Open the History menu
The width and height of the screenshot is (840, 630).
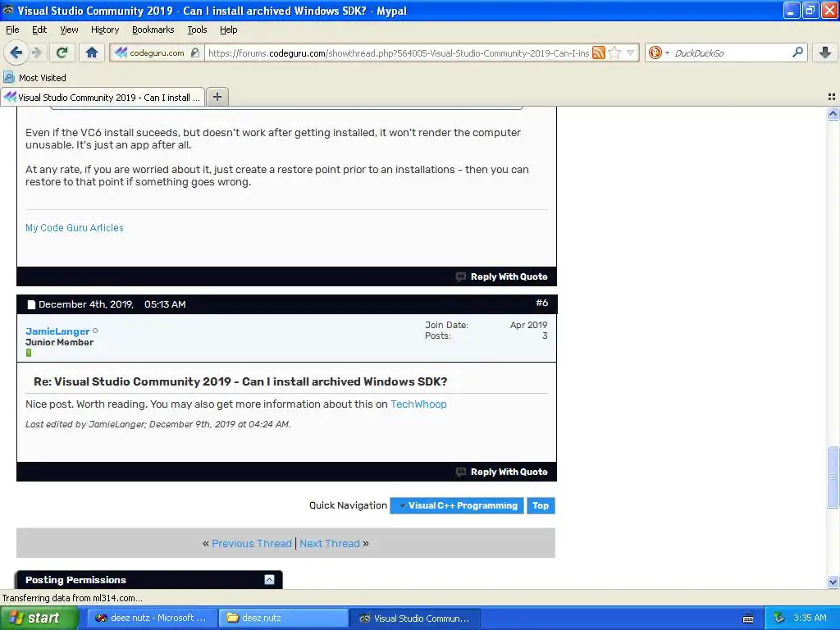point(105,30)
